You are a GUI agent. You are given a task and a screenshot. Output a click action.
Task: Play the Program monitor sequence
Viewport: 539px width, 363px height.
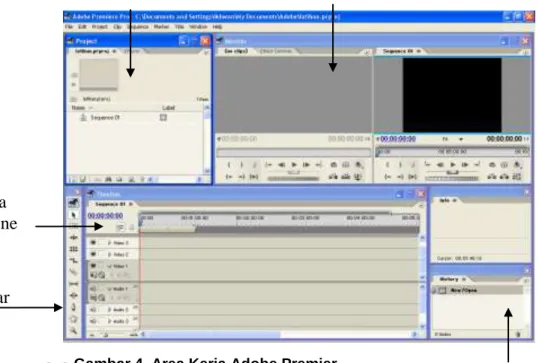pos(453,165)
